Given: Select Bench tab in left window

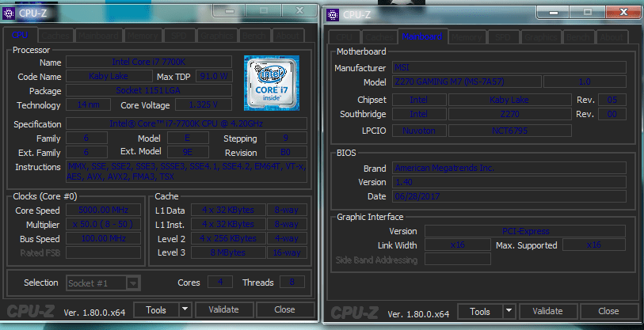Looking at the screenshot, I should point(253,36).
